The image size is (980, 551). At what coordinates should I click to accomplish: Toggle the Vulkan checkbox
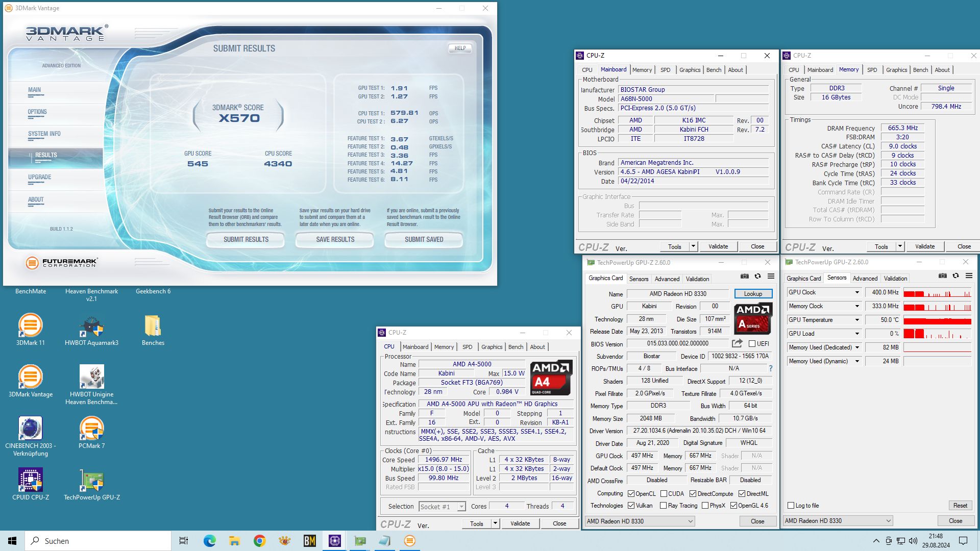(631, 506)
